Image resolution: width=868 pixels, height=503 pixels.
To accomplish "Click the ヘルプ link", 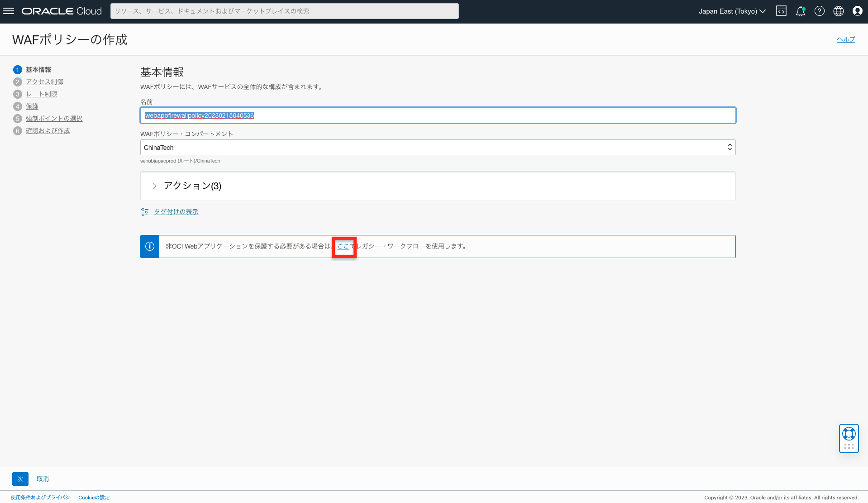I will click(845, 39).
